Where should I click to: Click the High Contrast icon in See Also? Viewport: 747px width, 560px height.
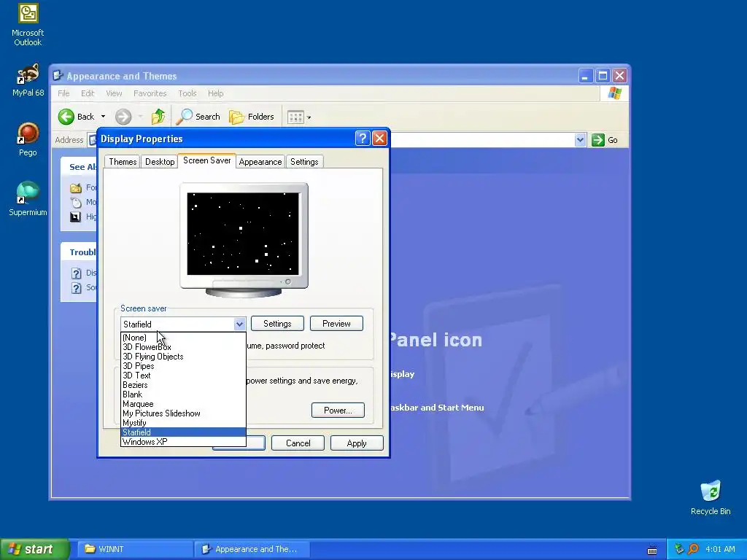(x=76, y=217)
